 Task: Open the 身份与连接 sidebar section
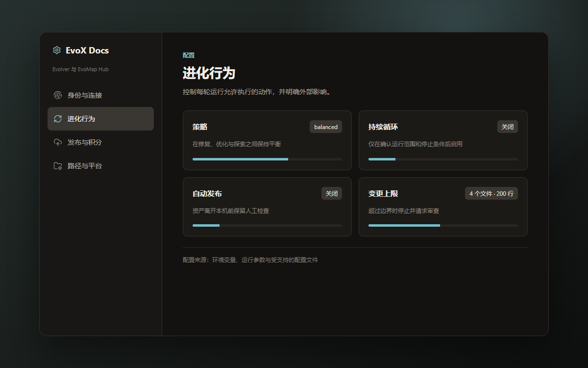coord(100,95)
